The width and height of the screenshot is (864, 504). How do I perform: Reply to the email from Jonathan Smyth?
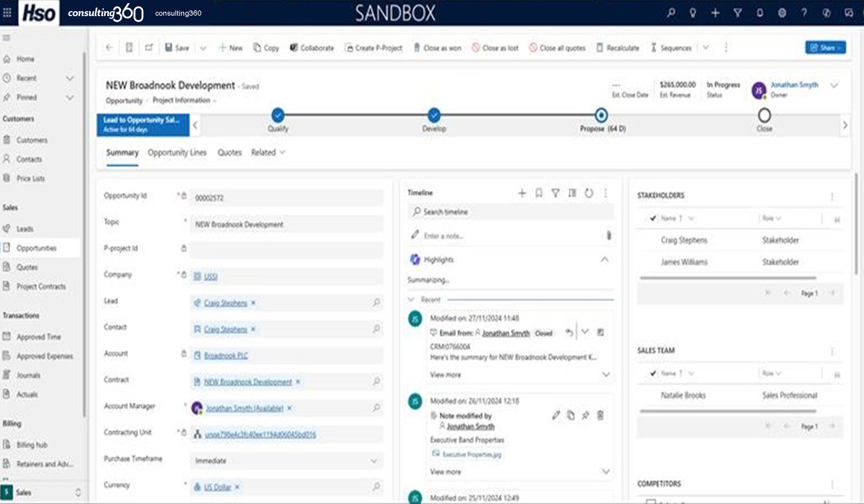569,333
